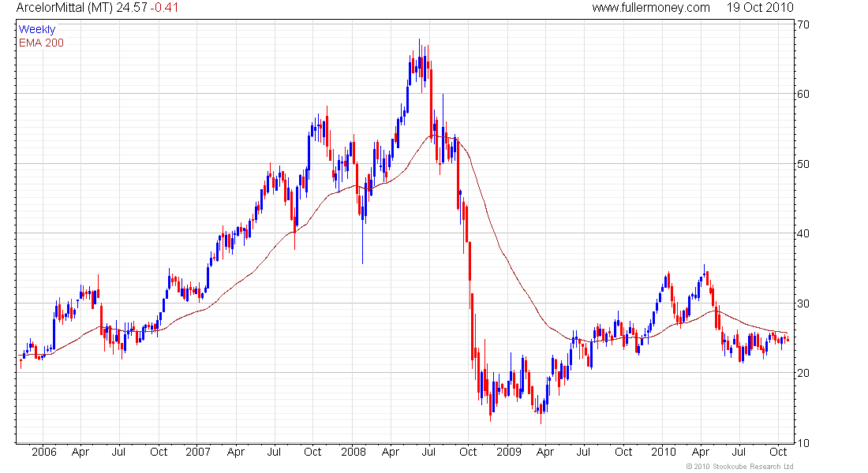Click the Oct label between 2006 and 2007
This screenshot has height=473, width=868.
click(159, 452)
